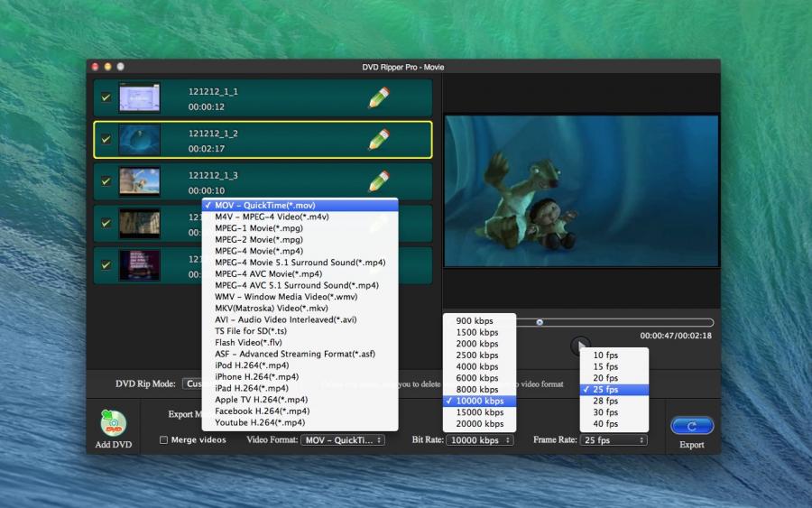812x508 pixels.
Task: Choose MPEG-1 Movie(*.mpg) from list
Action: [300, 228]
